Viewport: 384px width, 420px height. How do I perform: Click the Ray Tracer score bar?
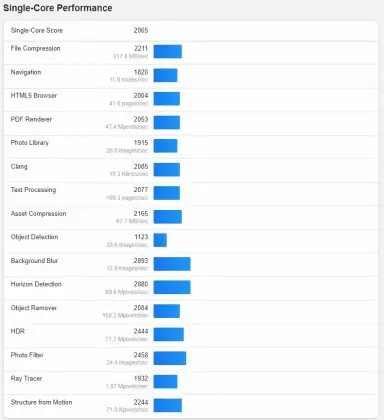(165, 382)
